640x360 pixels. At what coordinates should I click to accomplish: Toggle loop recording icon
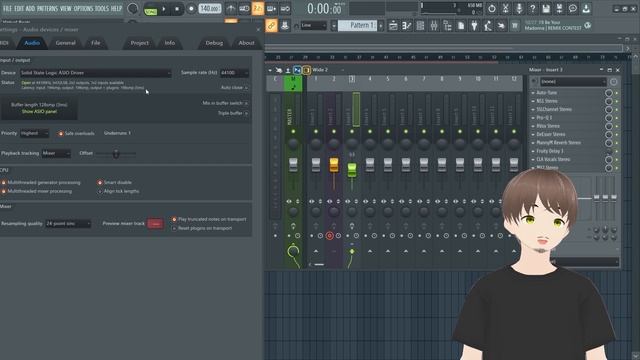(x=285, y=9)
